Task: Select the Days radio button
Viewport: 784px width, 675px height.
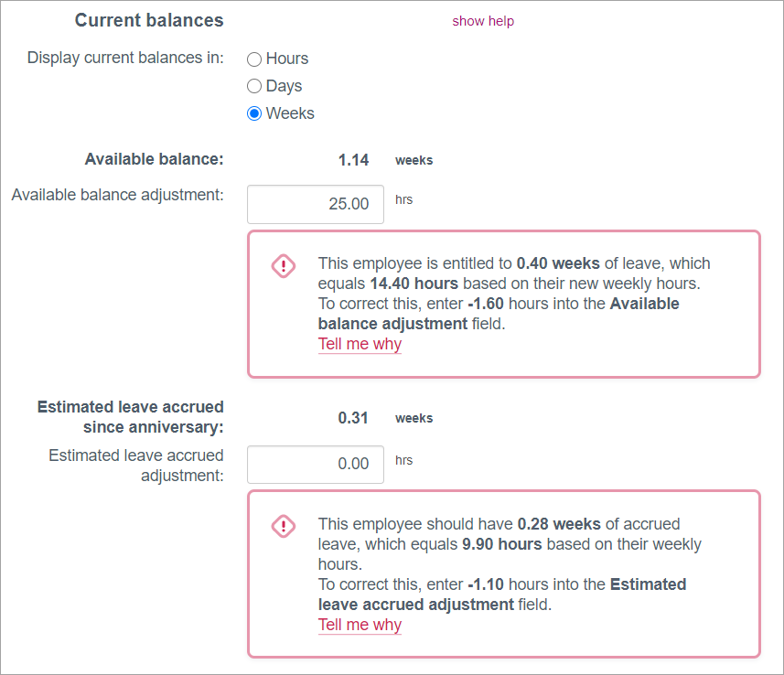Action: pyautogui.click(x=254, y=87)
